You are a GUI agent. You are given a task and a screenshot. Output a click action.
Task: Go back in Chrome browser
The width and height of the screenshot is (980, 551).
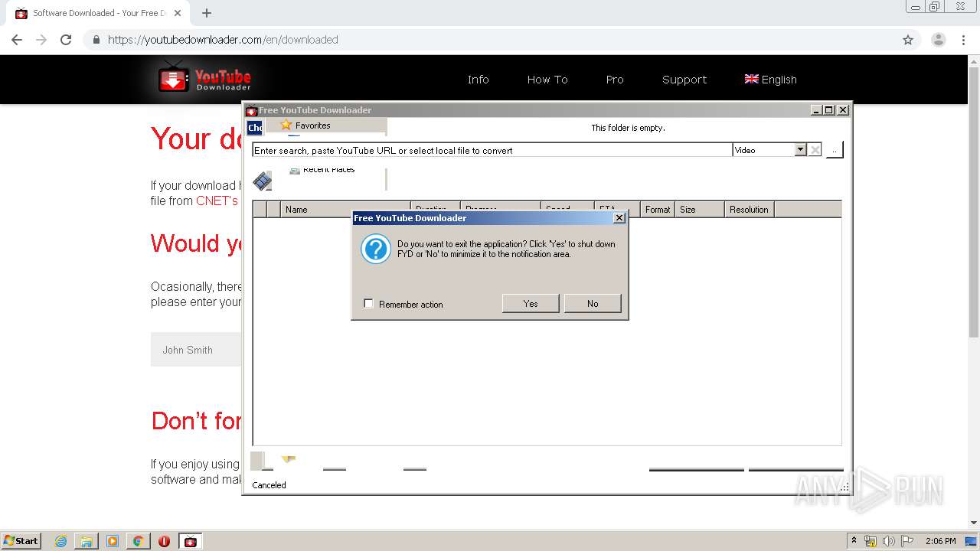point(17,40)
